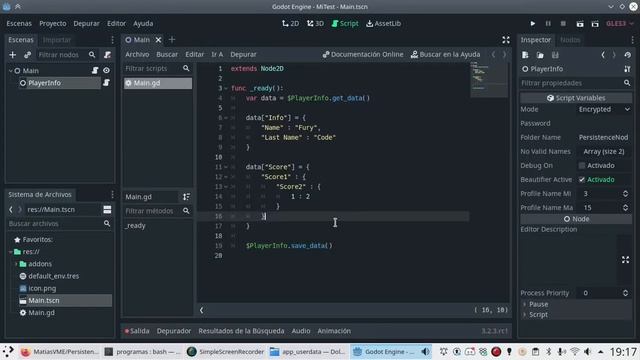The height and width of the screenshot is (360, 640).
Task: Expand addons folder in filesystem
Action: [x=16, y=264]
